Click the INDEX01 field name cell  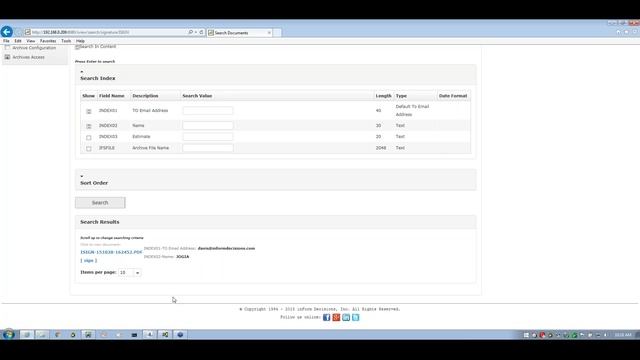(108, 111)
